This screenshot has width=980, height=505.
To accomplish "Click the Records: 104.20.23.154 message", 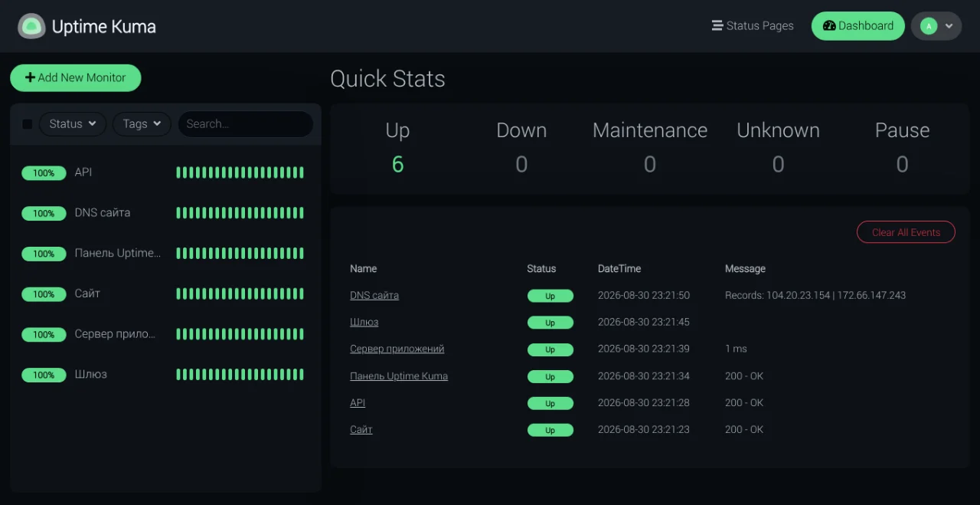I will tap(815, 295).
